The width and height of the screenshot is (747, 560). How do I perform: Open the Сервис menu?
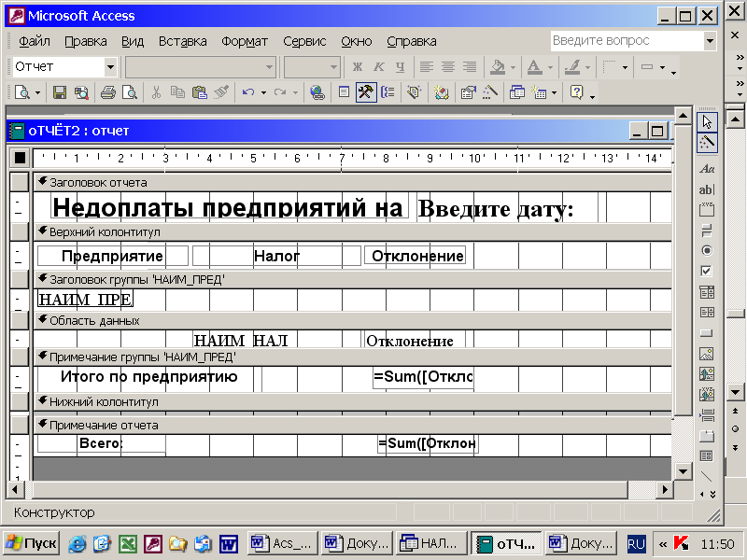coord(304,41)
